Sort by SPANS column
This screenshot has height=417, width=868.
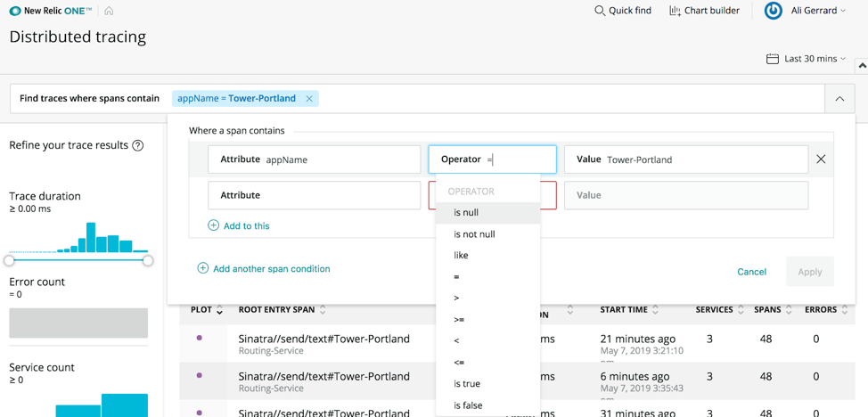(774, 309)
